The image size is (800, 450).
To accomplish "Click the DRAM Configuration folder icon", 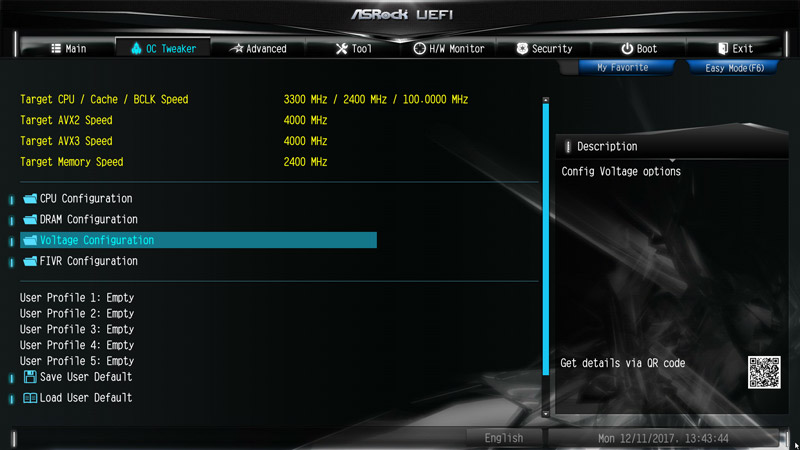I will (x=30, y=219).
